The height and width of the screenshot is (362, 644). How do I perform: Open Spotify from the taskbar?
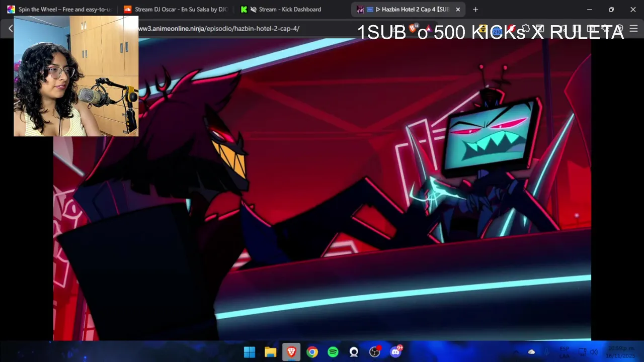[x=333, y=352]
